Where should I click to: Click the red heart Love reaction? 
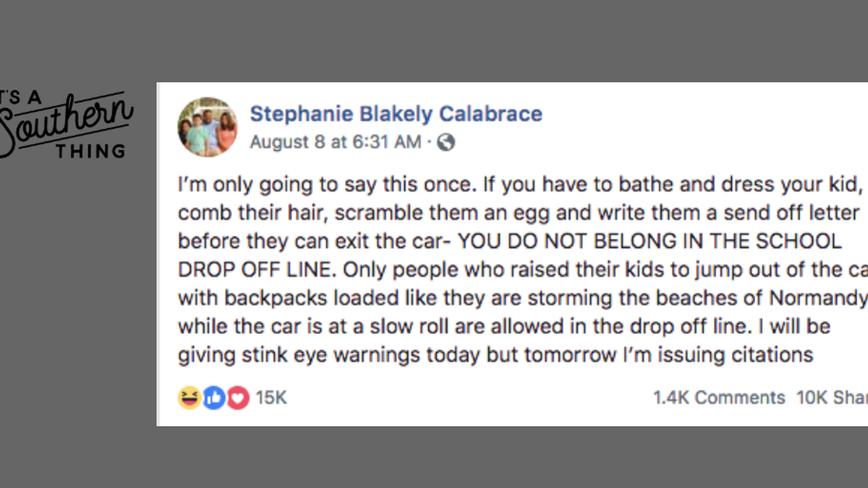[238, 398]
